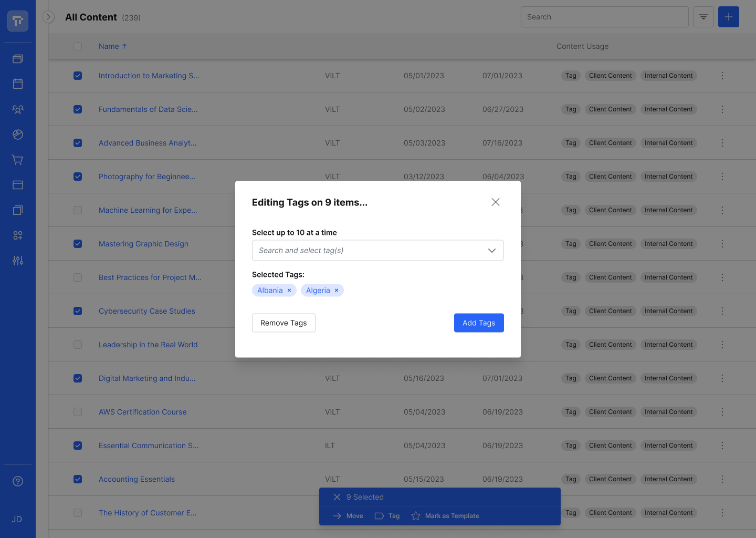Check the AWS Certification Course checkbox
Image resolution: width=756 pixels, height=538 pixels.
point(78,412)
